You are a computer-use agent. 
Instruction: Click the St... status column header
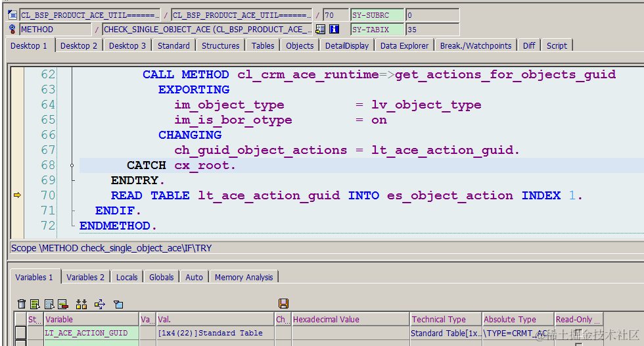(35, 319)
